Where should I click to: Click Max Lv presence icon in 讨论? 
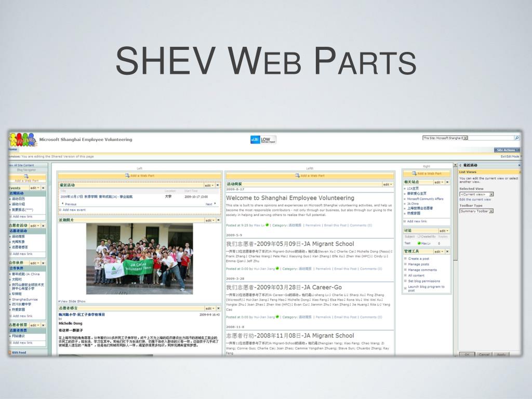tap(419, 243)
